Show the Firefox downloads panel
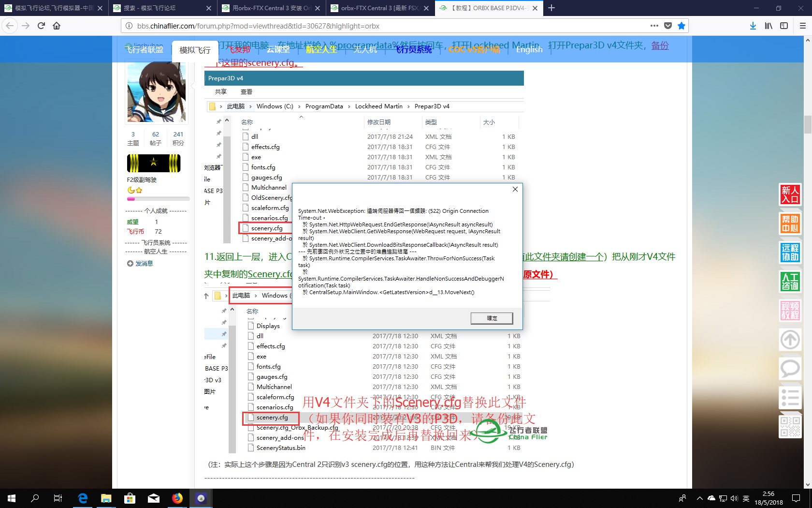The height and width of the screenshot is (508, 812). click(x=753, y=26)
